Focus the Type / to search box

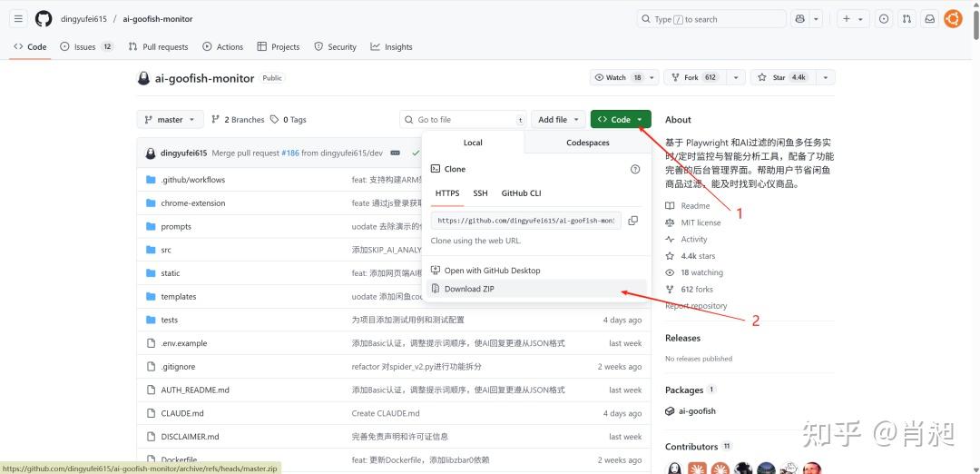click(711, 19)
